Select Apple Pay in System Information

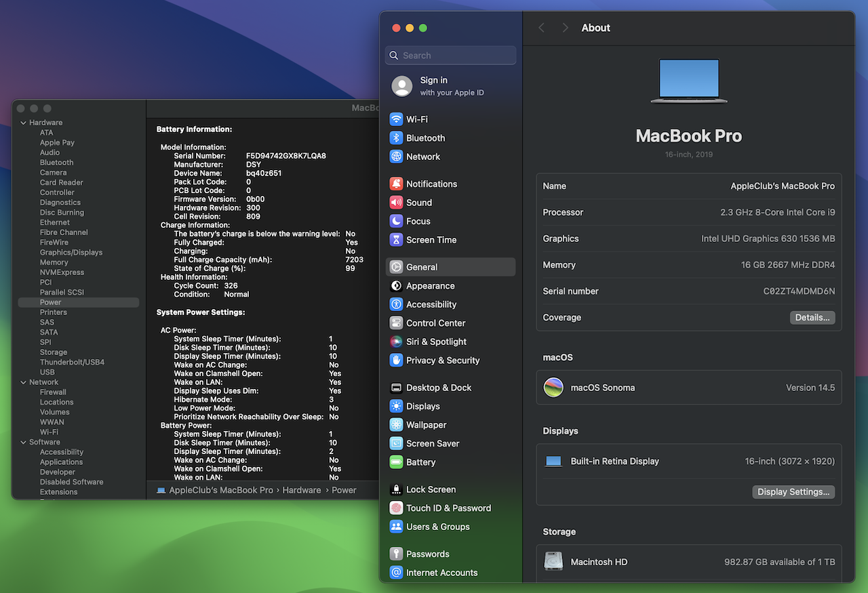point(57,142)
